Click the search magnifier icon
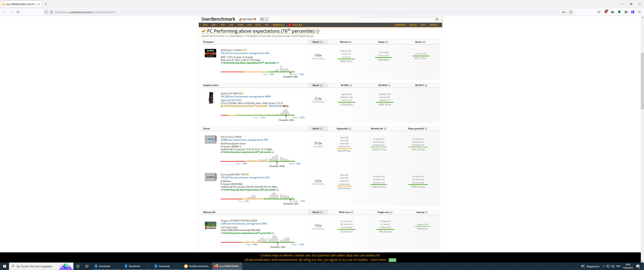This screenshot has height=270, width=644. coord(437,19)
